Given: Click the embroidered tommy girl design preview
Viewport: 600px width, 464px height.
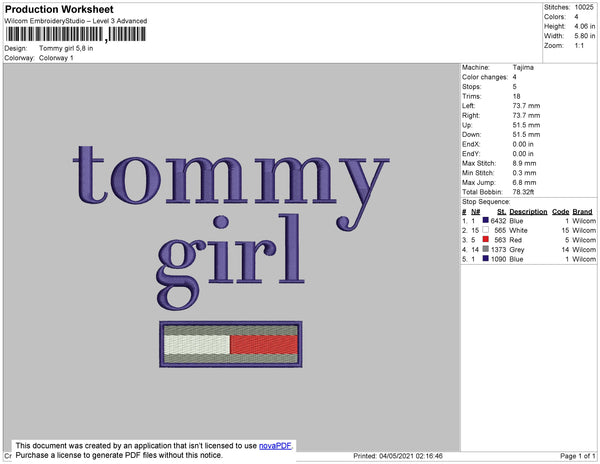Looking at the screenshot, I should tap(231, 256).
